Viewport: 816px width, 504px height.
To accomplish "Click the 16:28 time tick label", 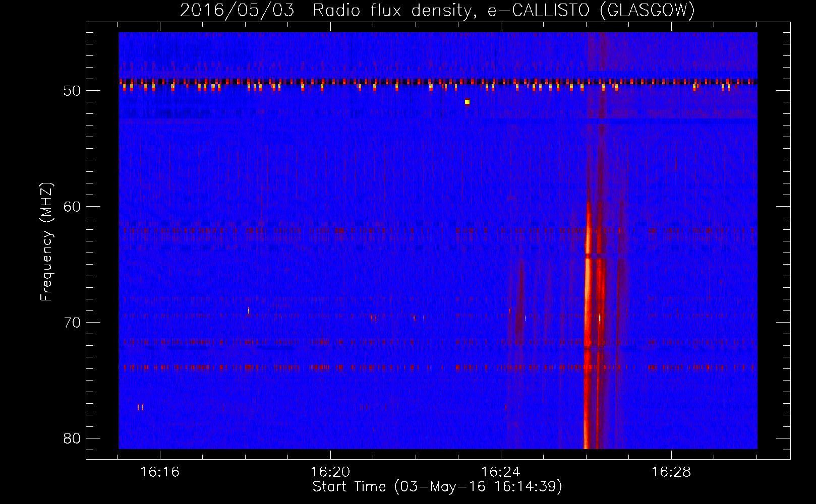I will (671, 472).
